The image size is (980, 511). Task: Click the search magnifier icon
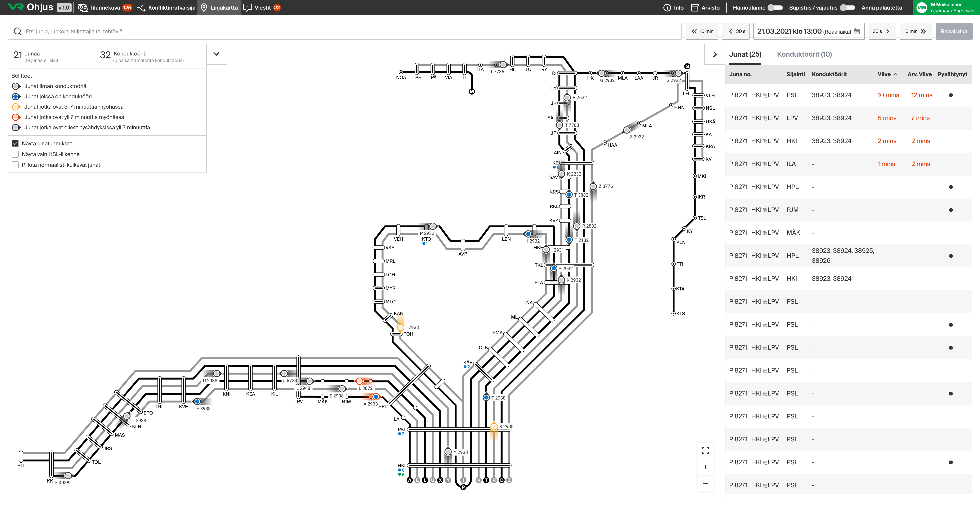tap(17, 31)
